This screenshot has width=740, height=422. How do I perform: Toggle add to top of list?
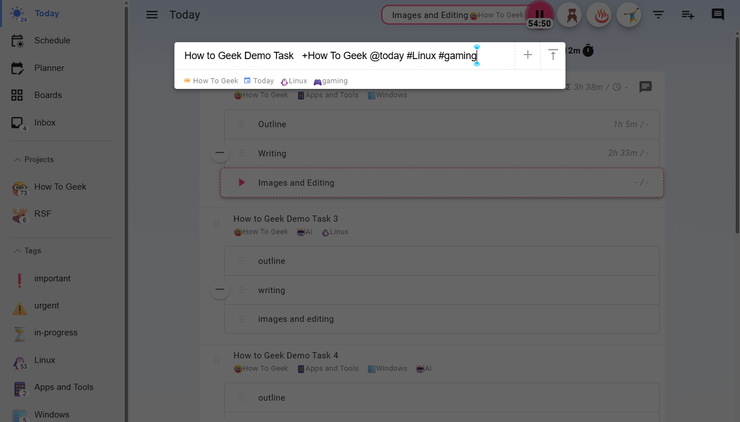pyautogui.click(x=553, y=55)
